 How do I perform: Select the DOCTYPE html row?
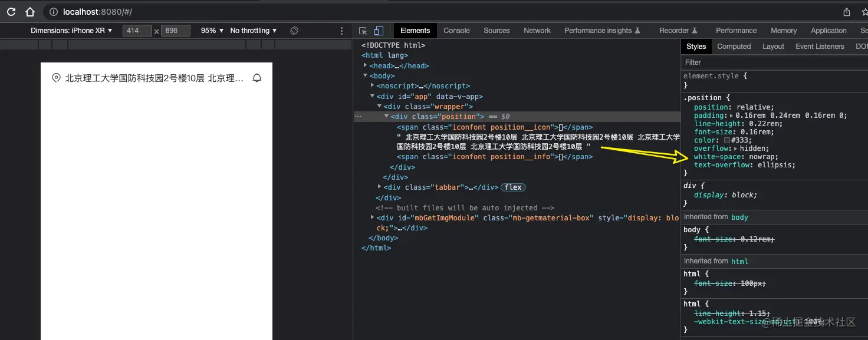coord(393,45)
